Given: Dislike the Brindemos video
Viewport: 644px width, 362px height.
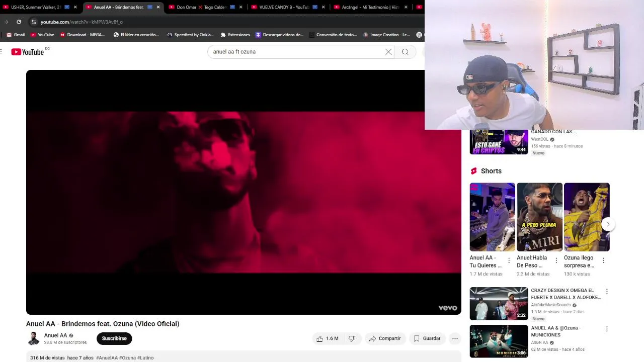Looking at the screenshot, I should pyautogui.click(x=352, y=338).
